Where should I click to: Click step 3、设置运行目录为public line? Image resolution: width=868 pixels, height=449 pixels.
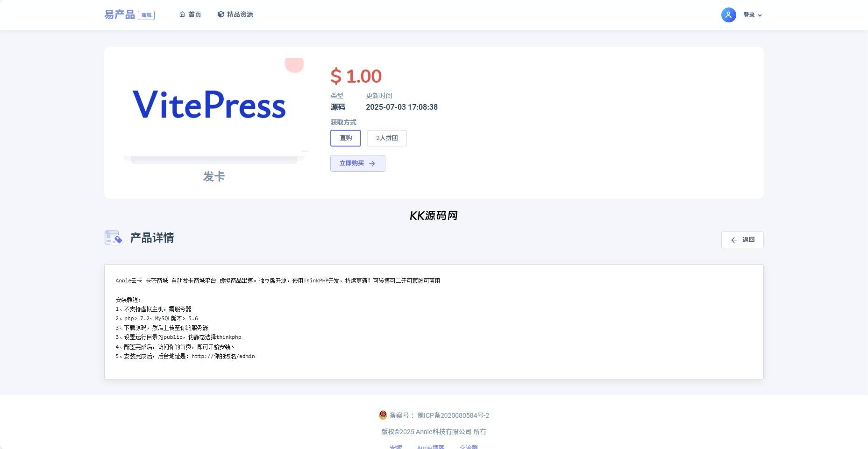(x=178, y=337)
